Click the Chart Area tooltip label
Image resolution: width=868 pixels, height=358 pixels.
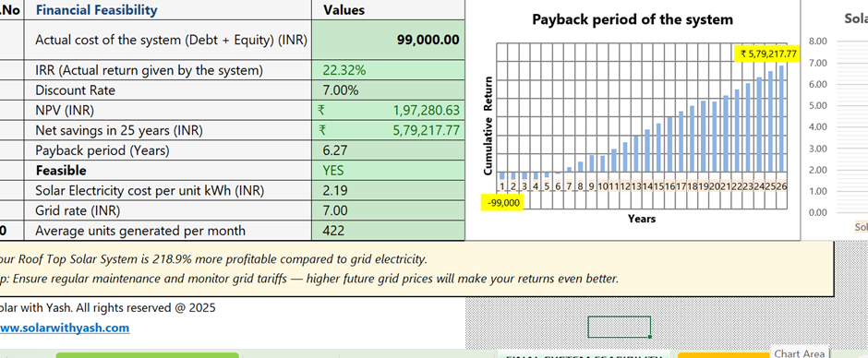800,353
